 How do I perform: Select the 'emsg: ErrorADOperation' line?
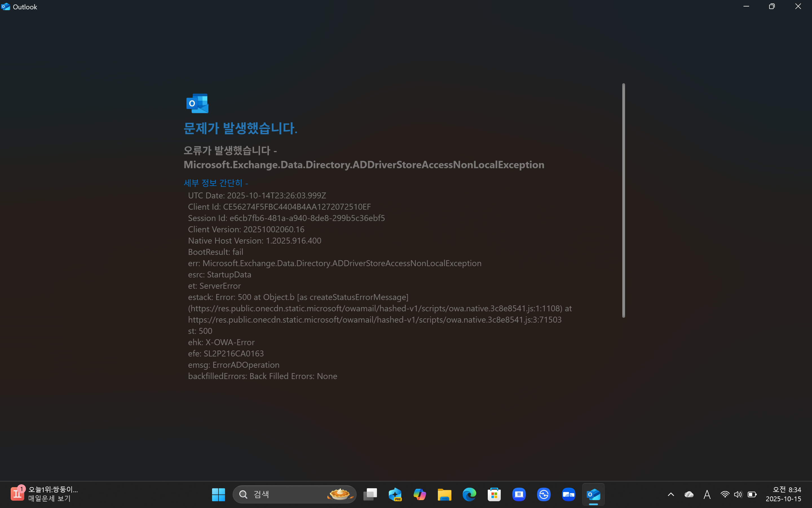pyautogui.click(x=233, y=365)
